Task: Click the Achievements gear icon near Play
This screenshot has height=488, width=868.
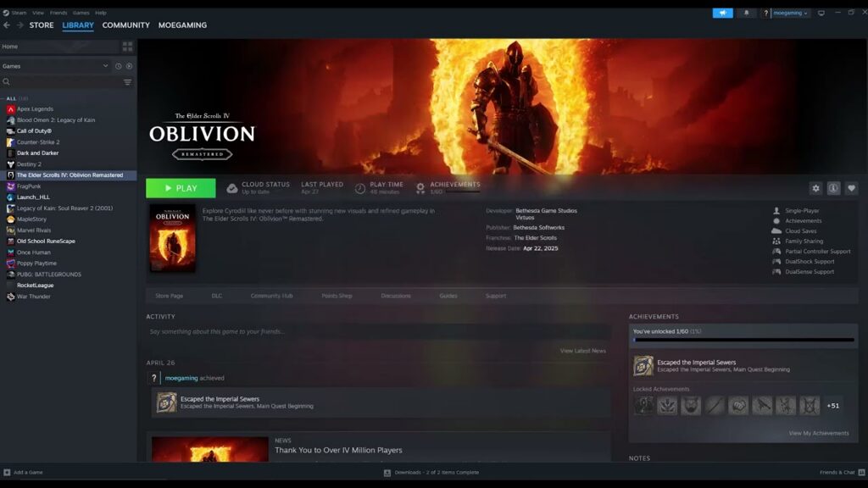Action: 420,189
